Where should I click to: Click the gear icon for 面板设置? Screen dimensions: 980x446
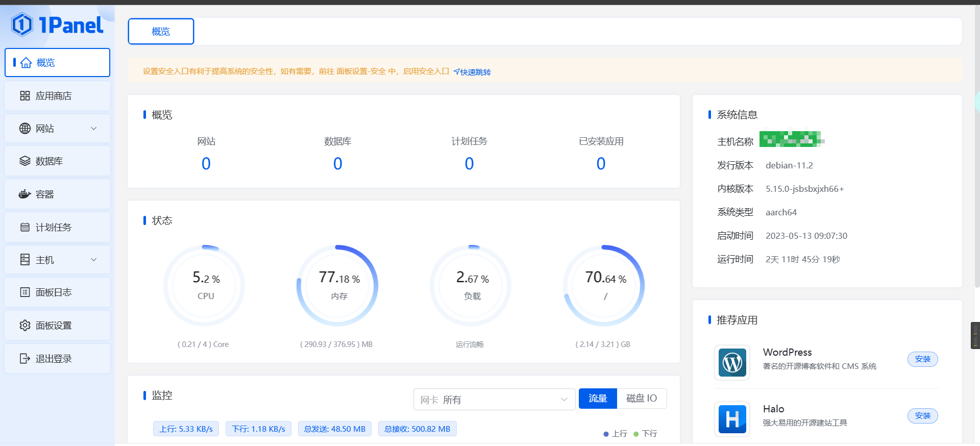[x=25, y=326]
